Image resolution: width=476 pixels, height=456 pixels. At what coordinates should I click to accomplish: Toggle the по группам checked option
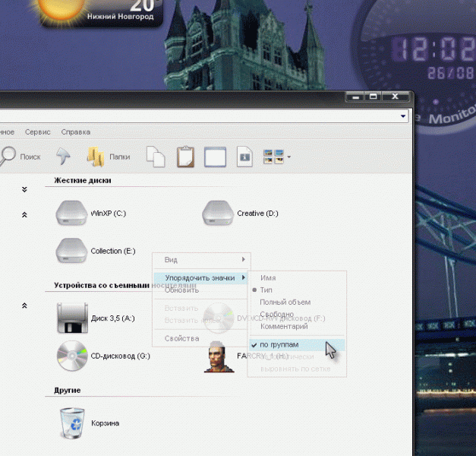point(297,345)
